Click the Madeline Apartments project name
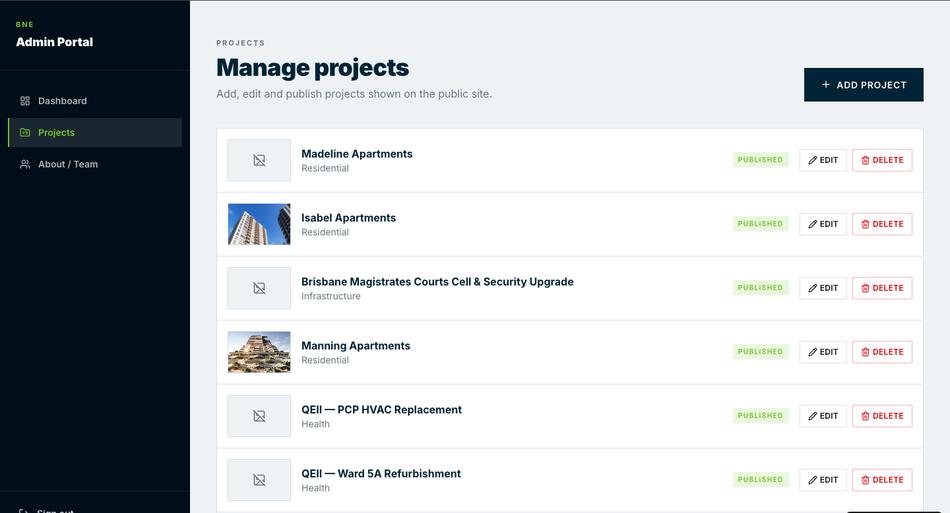Screen dimensions: 950x513 click(357, 154)
